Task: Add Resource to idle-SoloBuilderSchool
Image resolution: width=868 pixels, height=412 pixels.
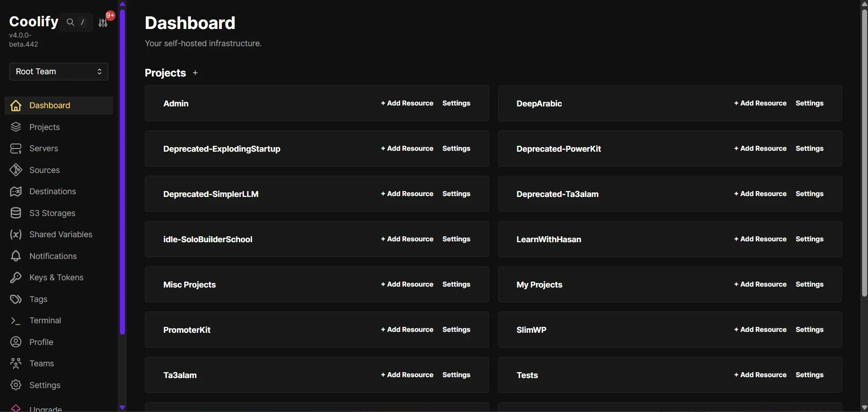Action: 407,239
